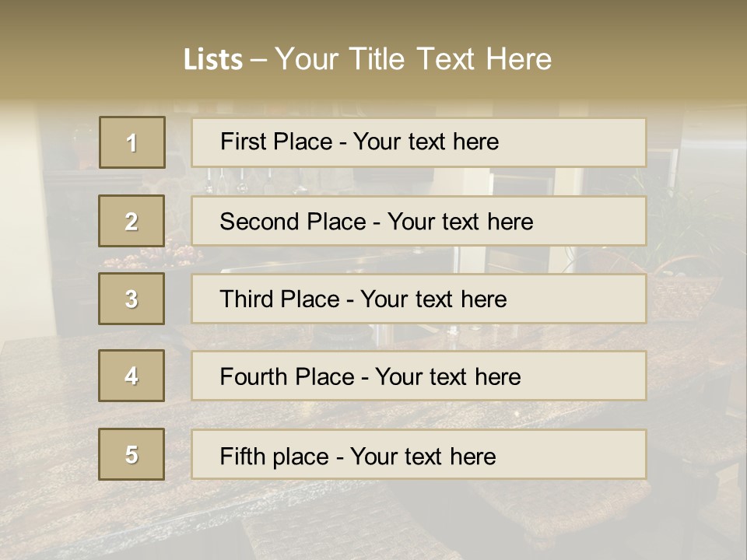
Task: Click the bold word Lists in title
Action: coord(212,60)
